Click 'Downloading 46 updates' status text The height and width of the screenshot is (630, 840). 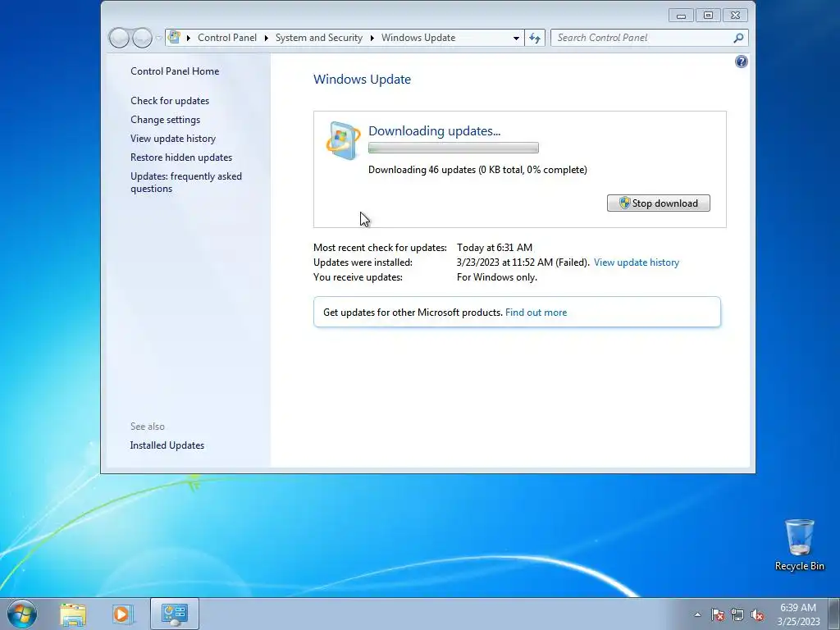(x=477, y=170)
